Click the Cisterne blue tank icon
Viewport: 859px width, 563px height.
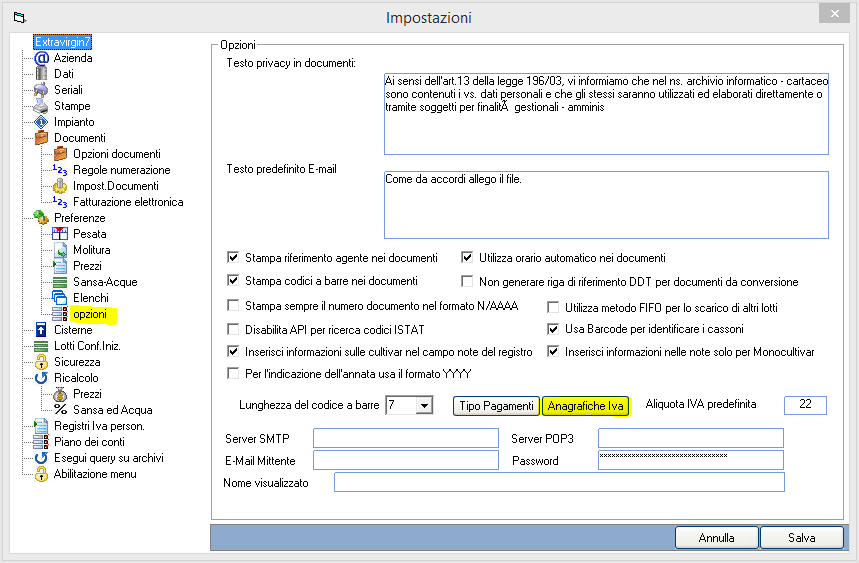point(41,330)
